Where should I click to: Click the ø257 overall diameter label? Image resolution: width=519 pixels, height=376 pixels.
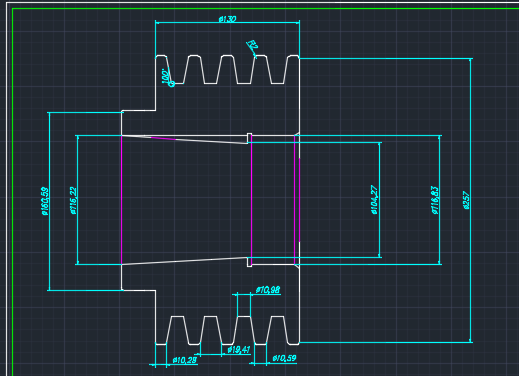pos(466,200)
